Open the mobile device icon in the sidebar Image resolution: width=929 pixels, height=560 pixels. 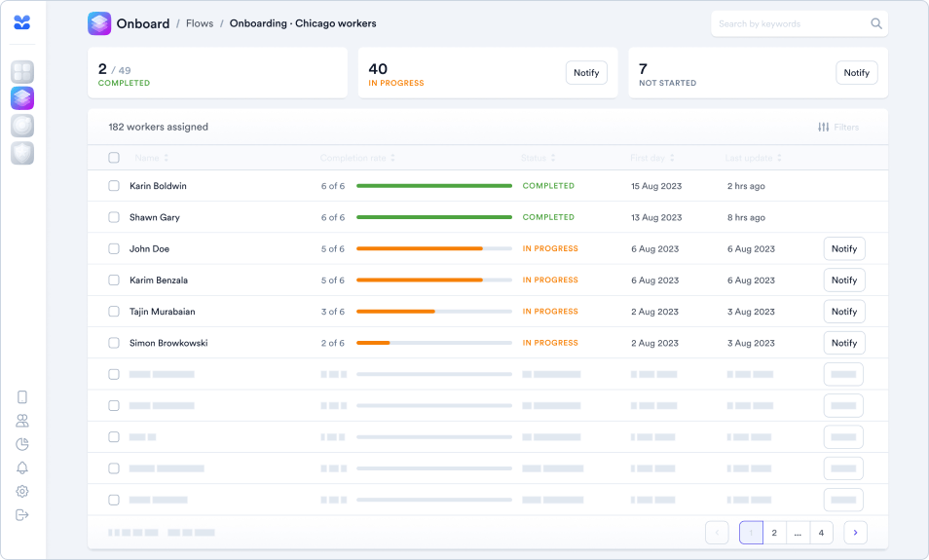pyautogui.click(x=22, y=397)
